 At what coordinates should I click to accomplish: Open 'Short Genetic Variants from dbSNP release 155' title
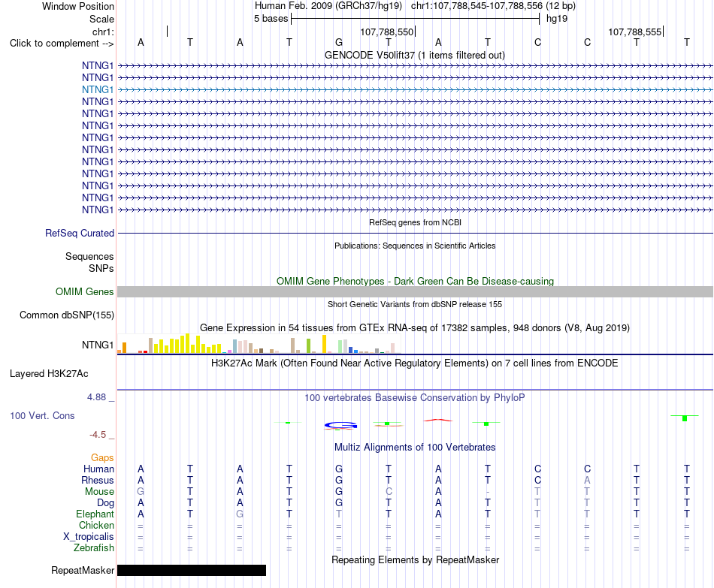click(415, 304)
